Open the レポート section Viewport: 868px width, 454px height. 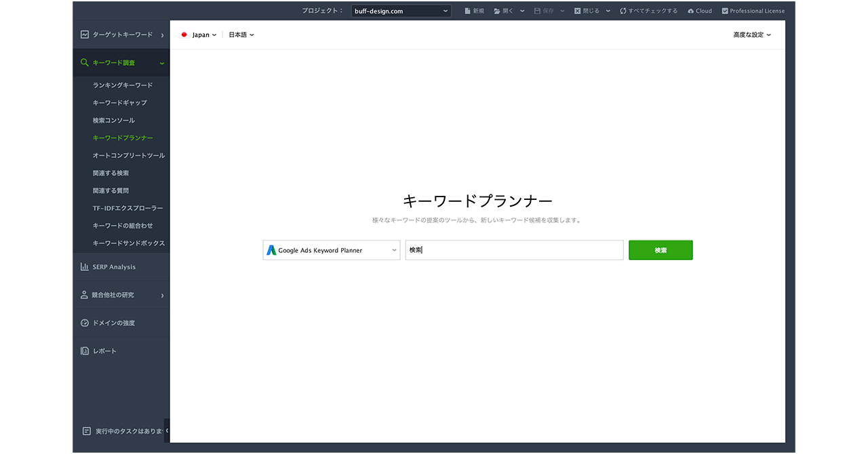104,351
